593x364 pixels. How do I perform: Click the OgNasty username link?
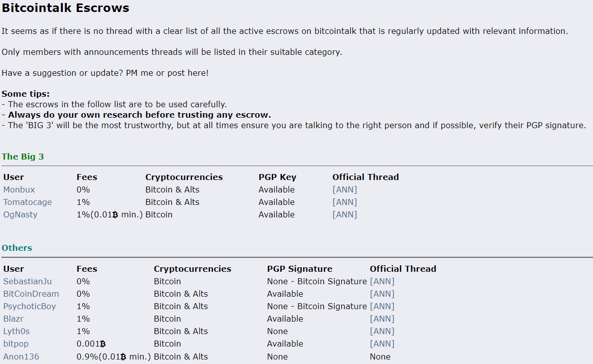click(20, 214)
